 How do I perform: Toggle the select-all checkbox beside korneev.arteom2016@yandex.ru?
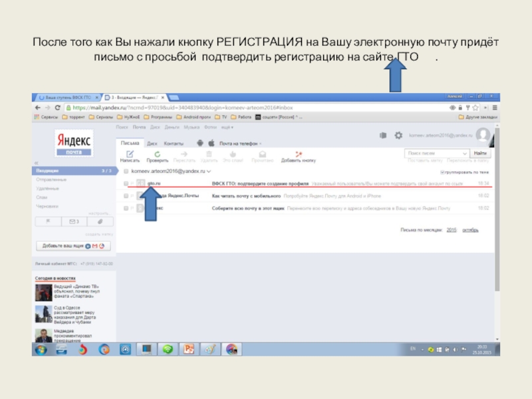pos(124,172)
